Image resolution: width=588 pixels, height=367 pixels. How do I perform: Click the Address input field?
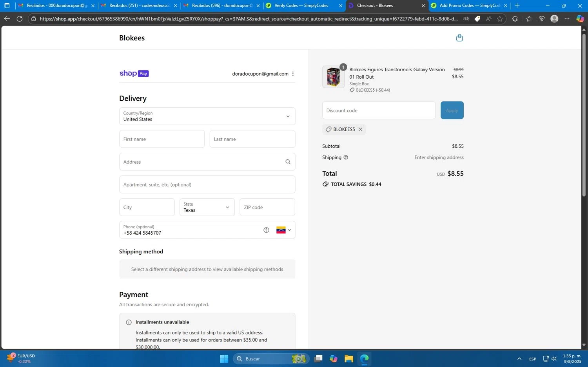[207, 162]
